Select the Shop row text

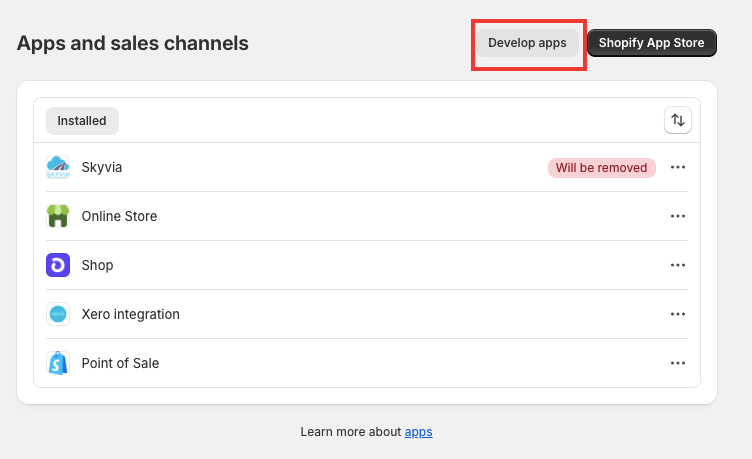(x=97, y=265)
